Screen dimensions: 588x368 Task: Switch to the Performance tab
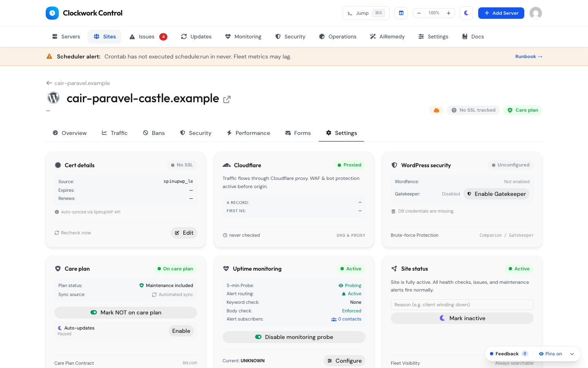(248, 133)
